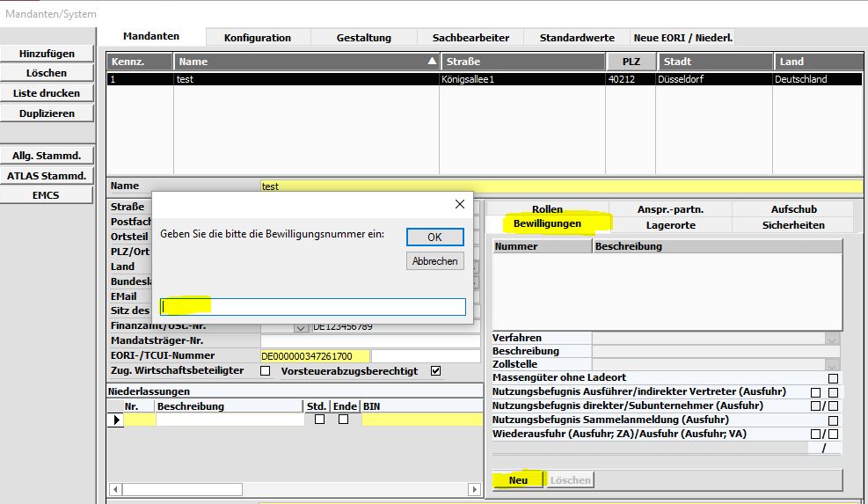Open Allg. Stammd. section

point(47,156)
